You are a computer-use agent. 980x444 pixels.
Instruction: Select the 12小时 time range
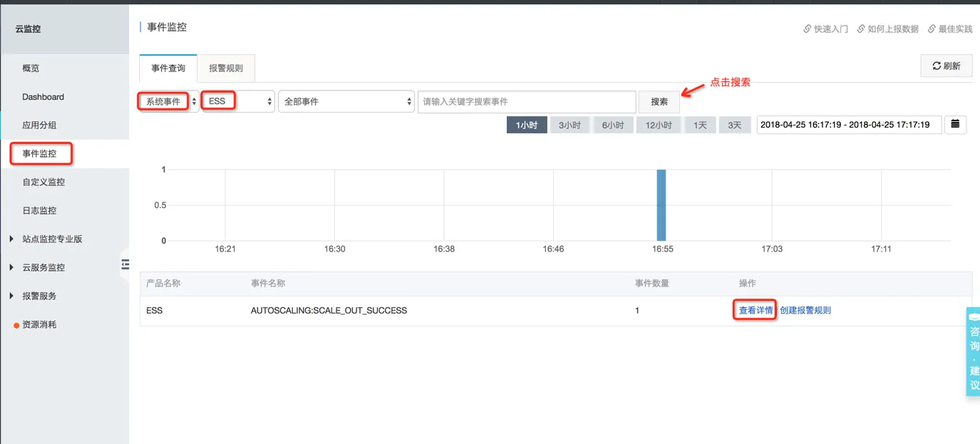[659, 125]
